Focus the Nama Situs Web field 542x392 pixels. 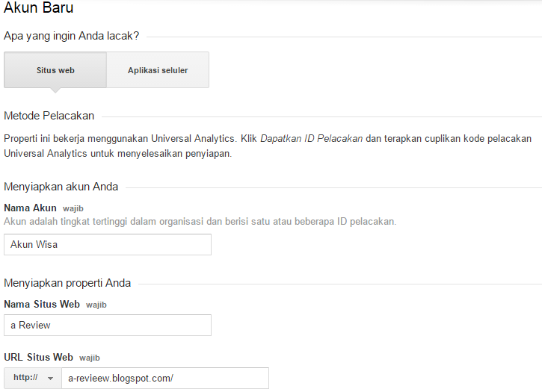(x=108, y=325)
